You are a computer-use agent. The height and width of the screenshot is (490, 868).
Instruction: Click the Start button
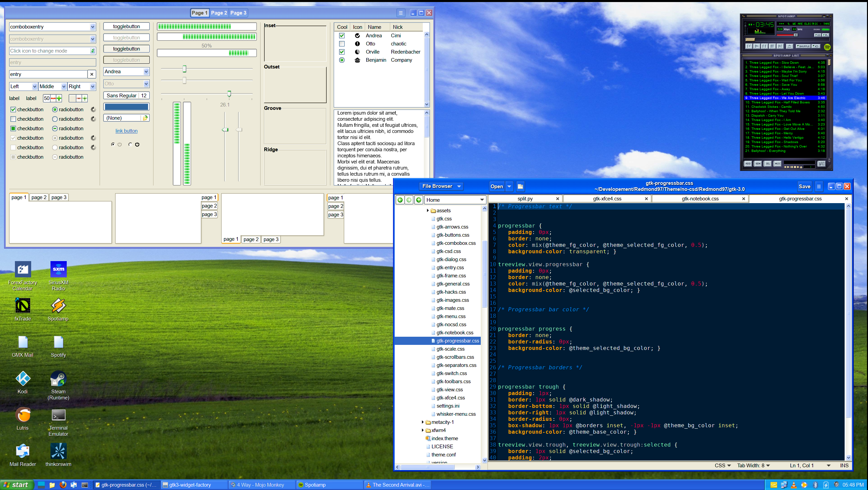click(x=17, y=485)
